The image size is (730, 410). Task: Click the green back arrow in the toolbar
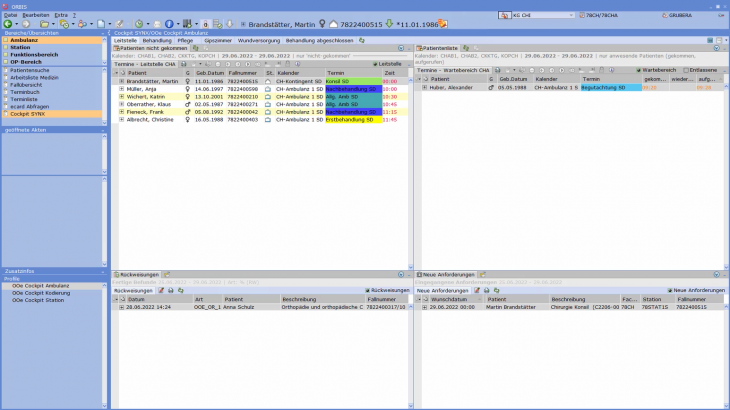pyautogui.click(x=8, y=23)
